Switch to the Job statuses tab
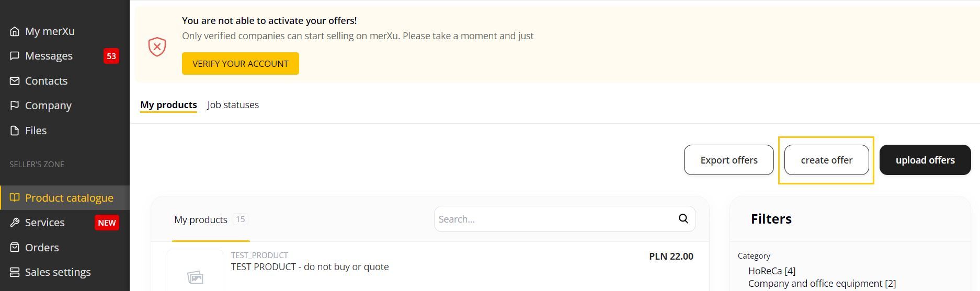This screenshot has width=980, height=291. coord(233,104)
